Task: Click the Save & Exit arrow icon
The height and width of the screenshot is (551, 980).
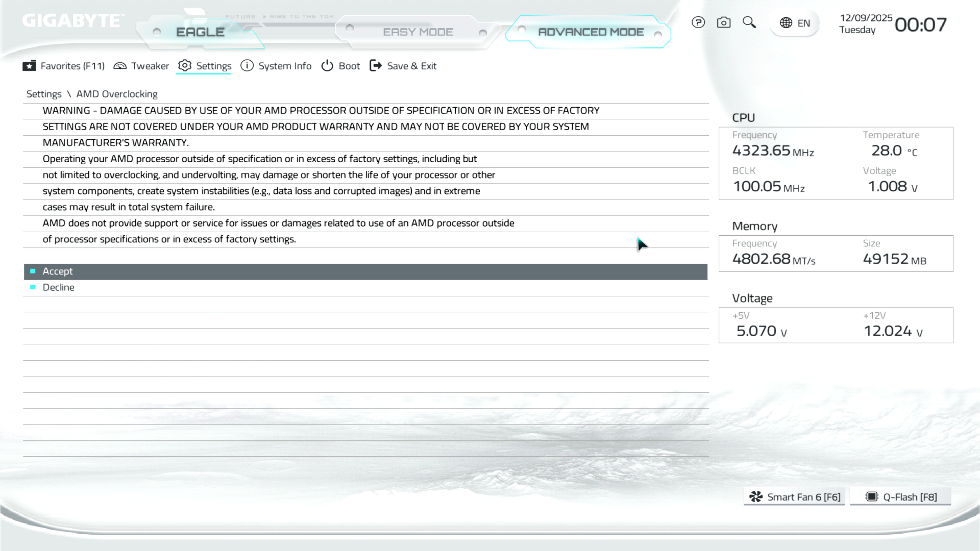Action: 376,66
